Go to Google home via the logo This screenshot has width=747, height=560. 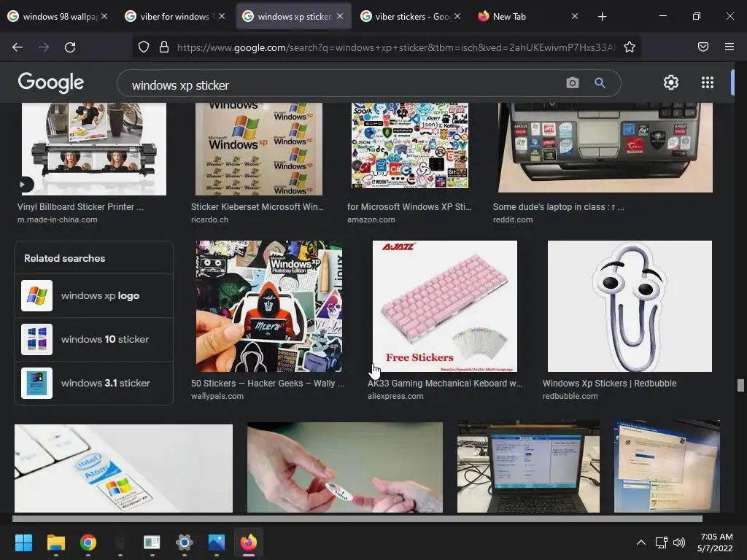(x=51, y=82)
